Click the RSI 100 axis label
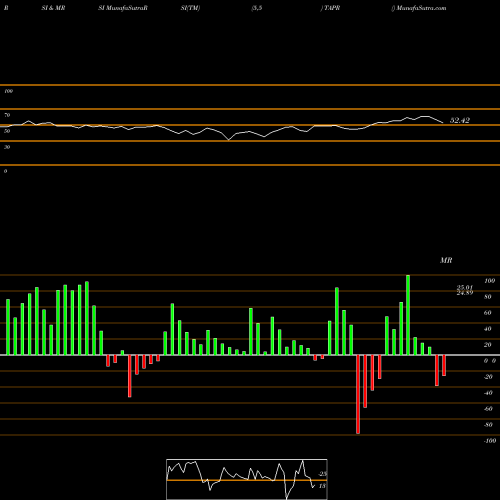The image size is (500, 500). coord(9,91)
